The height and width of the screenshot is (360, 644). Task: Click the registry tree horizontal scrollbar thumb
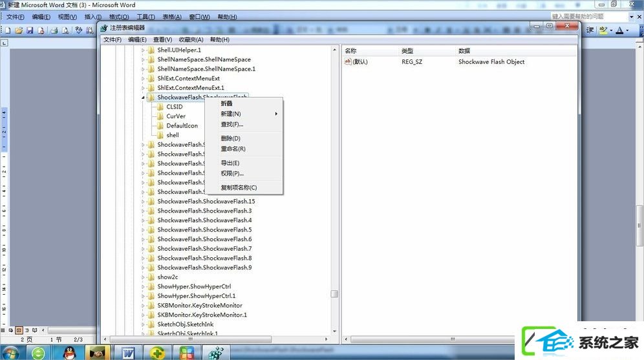click(x=191, y=339)
